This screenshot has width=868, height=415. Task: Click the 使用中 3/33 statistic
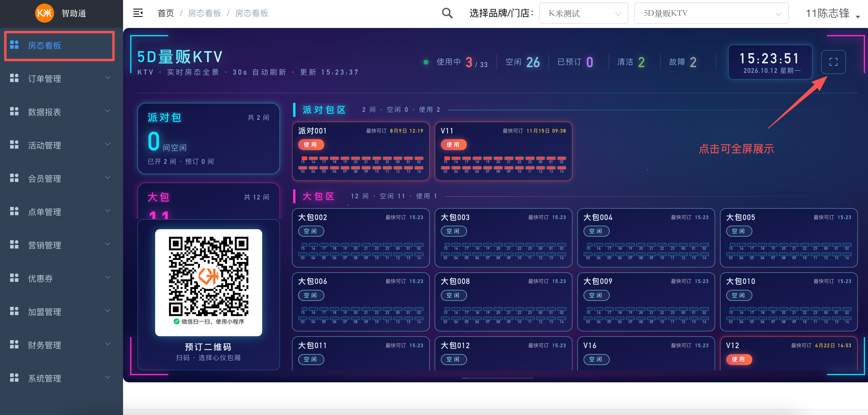pos(462,62)
